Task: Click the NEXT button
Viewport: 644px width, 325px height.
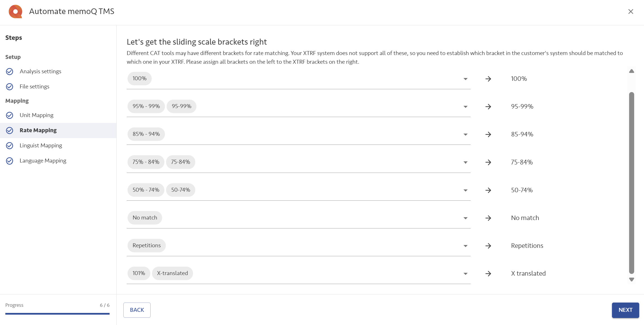Action: click(x=625, y=310)
